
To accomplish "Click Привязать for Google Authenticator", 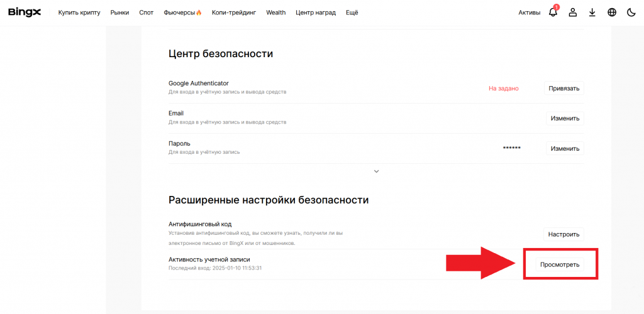I will pyautogui.click(x=564, y=88).
